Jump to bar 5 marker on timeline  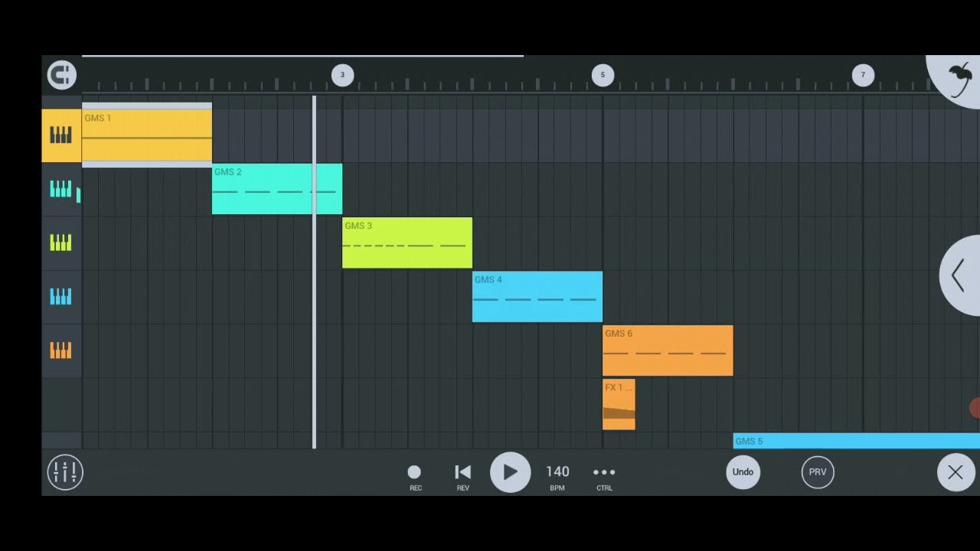pos(603,75)
